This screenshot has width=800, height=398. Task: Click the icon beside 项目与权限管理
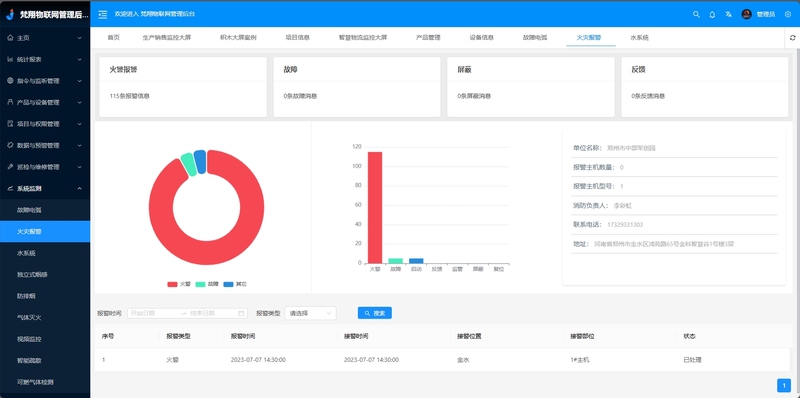[x=10, y=123]
